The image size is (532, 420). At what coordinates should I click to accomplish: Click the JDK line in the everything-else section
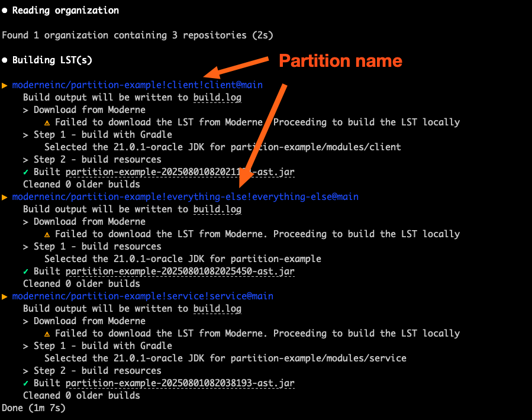pyautogui.click(x=182, y=259)
